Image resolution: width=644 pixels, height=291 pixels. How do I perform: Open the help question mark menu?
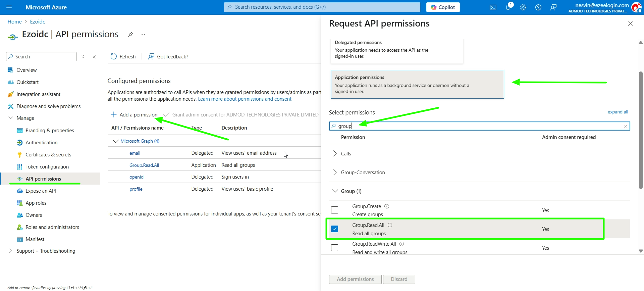click(538, 7)
